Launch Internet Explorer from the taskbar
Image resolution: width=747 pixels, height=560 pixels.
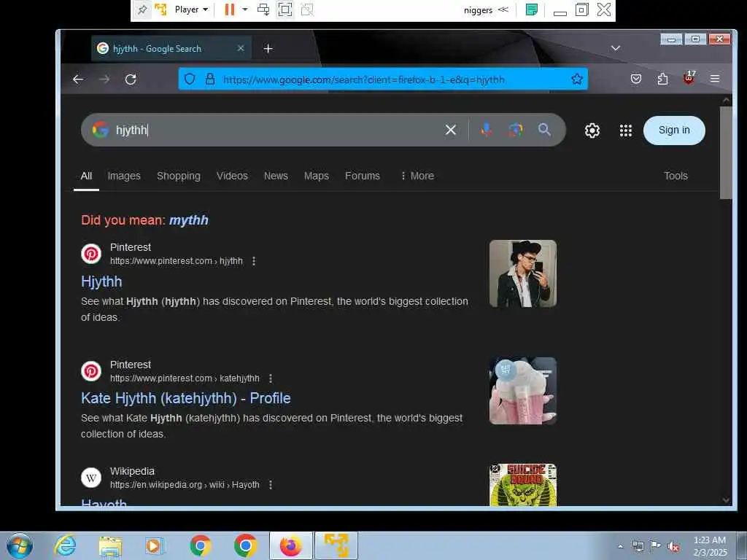[x=65, y=545]
